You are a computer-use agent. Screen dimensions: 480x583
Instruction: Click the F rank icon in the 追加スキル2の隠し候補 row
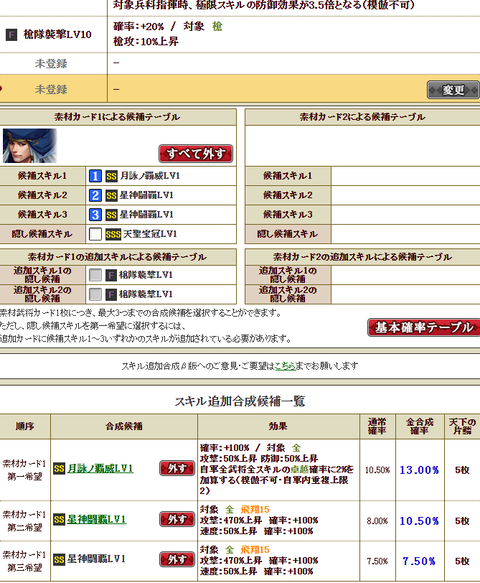(x=111, y=294)
